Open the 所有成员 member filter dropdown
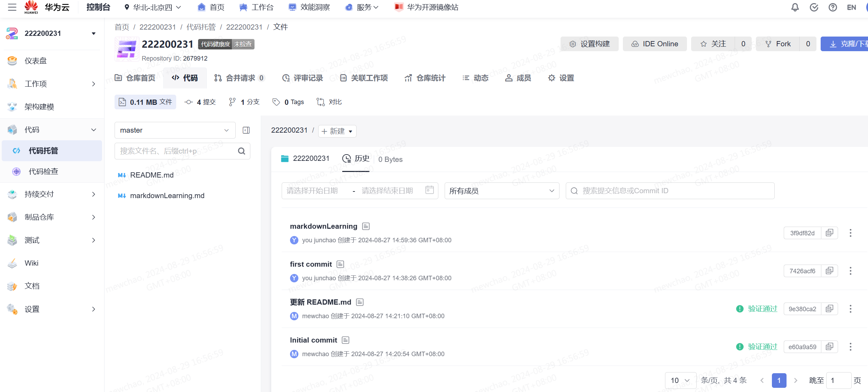This screenshot has height=392, width=868. pos(502,191)
